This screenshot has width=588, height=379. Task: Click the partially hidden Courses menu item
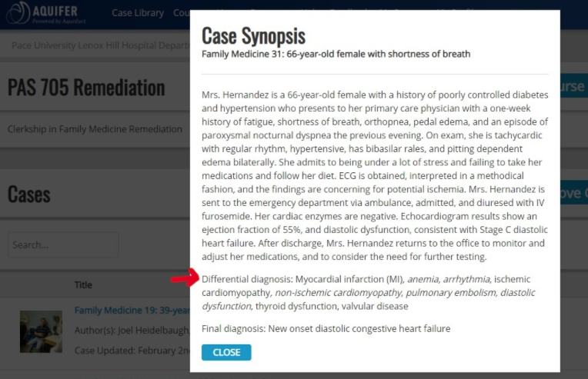coord(182,13)
